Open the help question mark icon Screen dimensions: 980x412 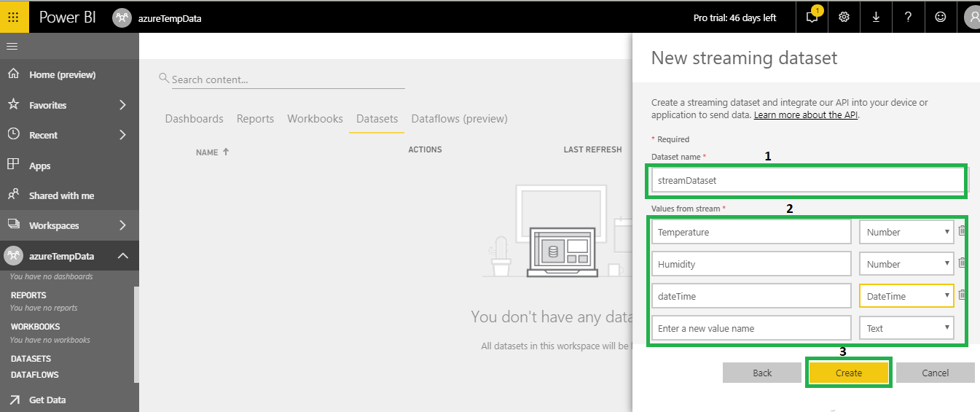[908, 18]
